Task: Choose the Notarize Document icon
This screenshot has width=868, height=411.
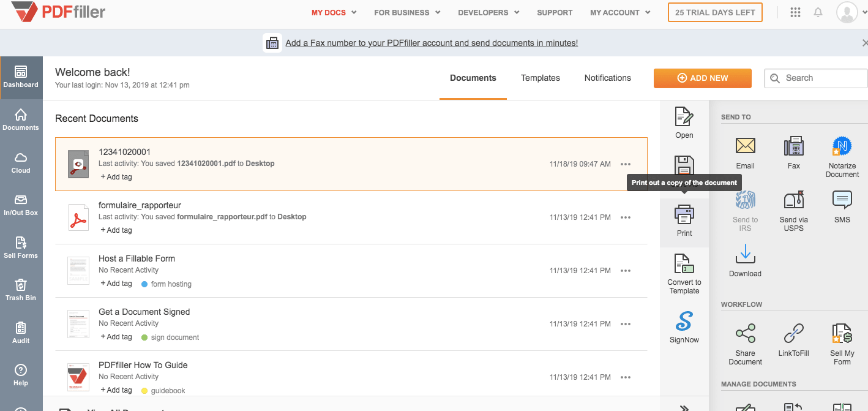Action: point(842,146)
